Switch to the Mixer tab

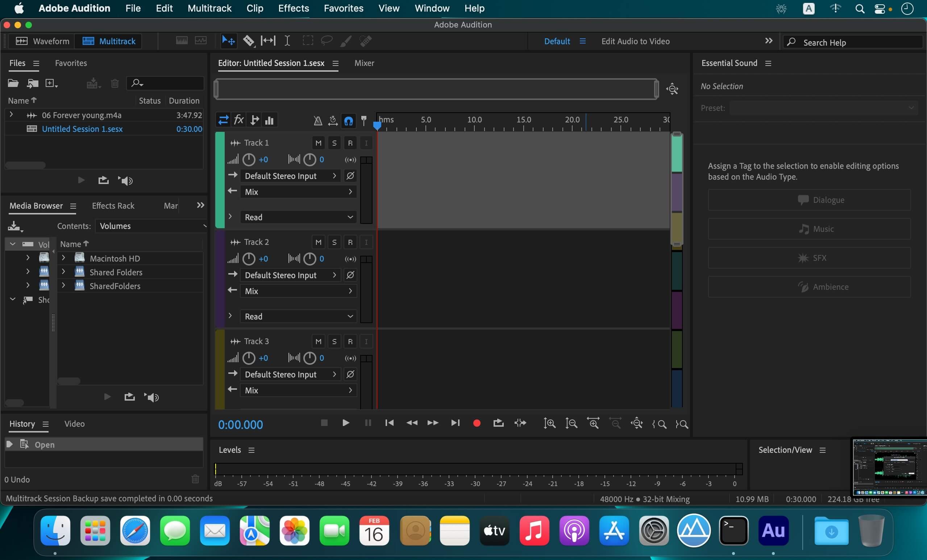[x=364, y=63]
